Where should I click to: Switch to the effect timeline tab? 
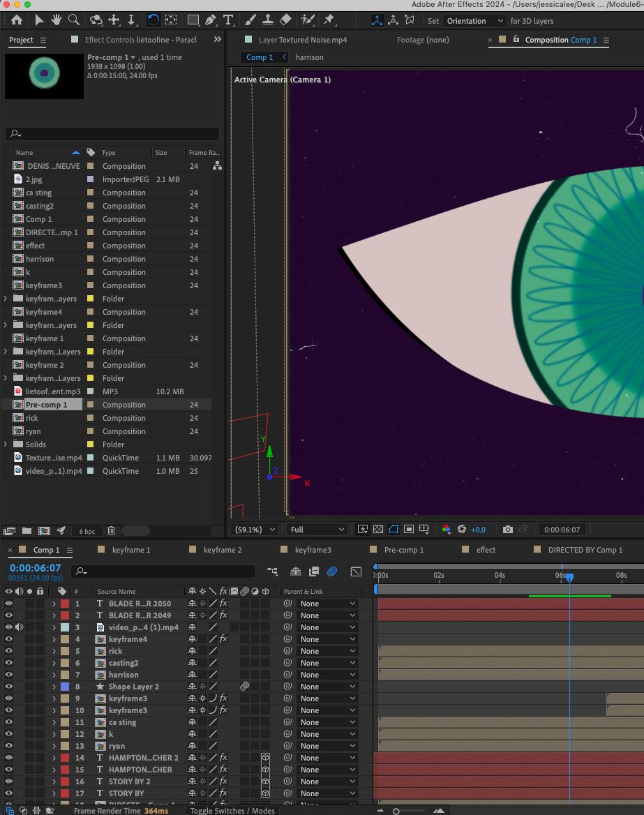coord(486,550)
